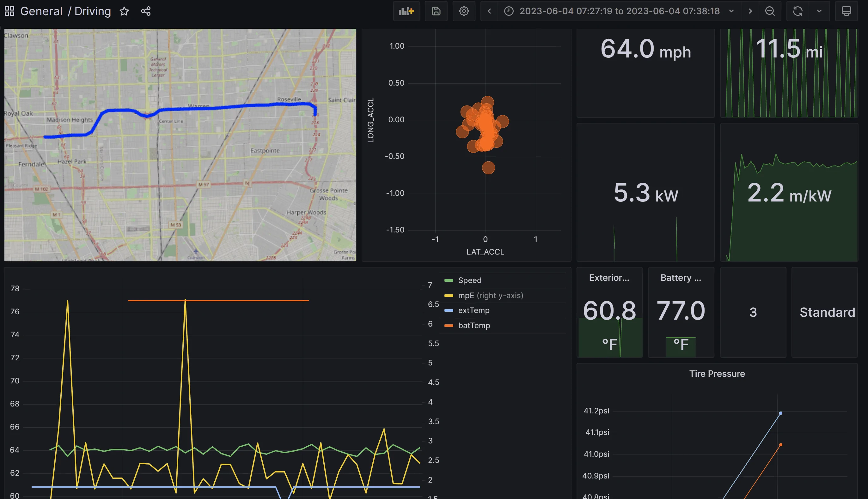Click the refresh dashboard icon
Viewport: 868px width, 499px height.
798,11
